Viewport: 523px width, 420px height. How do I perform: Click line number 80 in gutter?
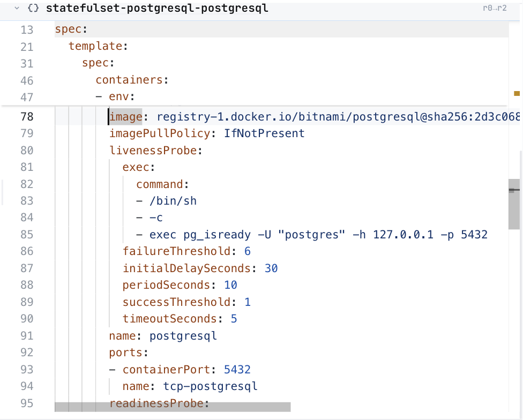pos(27,151)
